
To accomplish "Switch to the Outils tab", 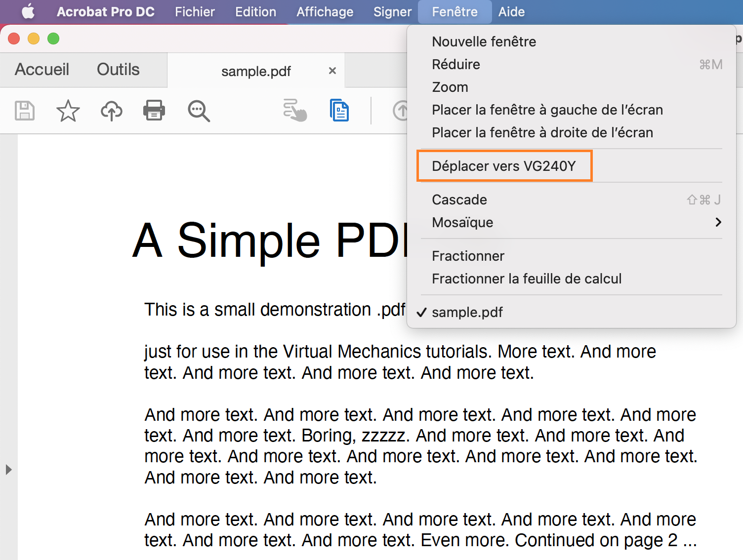I will pyautogui.click(x=118, y=70).
